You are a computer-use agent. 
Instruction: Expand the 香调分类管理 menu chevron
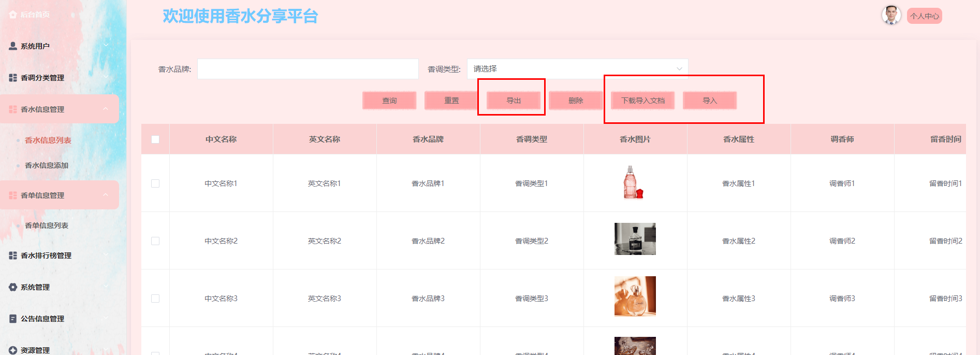pyautogui.click(x=106, y=77)
